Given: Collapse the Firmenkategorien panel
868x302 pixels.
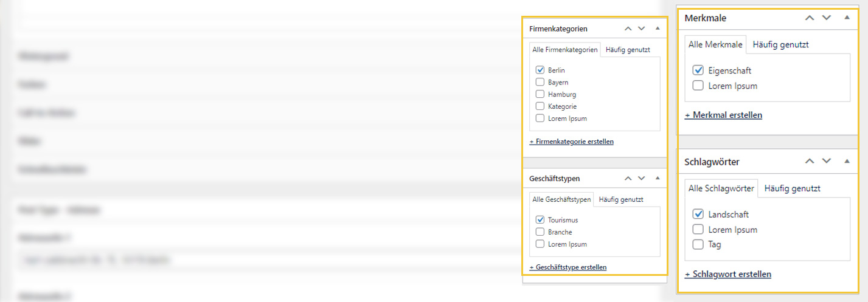Looking at the screenshot, I should click(x=657, y=29).
